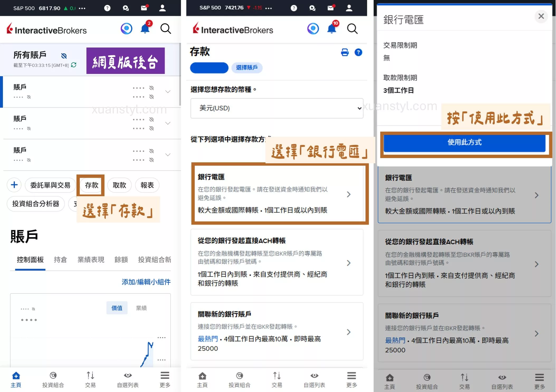Expand the first 賬戶 row chevron
556x392 pixels.
coord(168,92)
